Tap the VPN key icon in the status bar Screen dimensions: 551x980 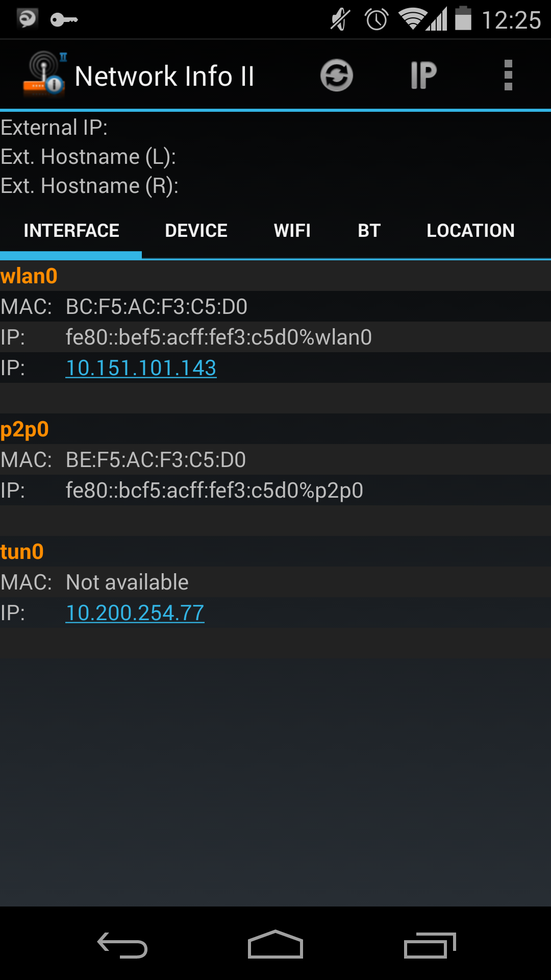tap(64, 20)
